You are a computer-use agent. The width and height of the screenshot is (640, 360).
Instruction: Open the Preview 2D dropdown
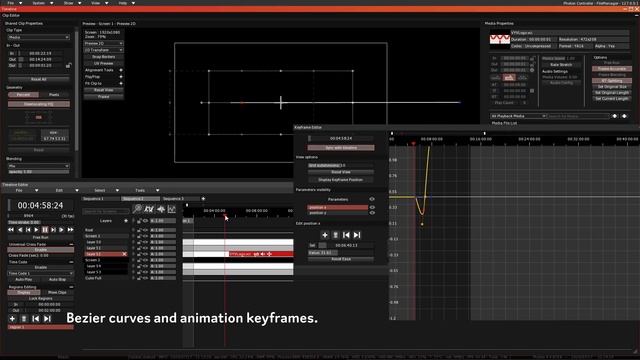click(103, 43)
